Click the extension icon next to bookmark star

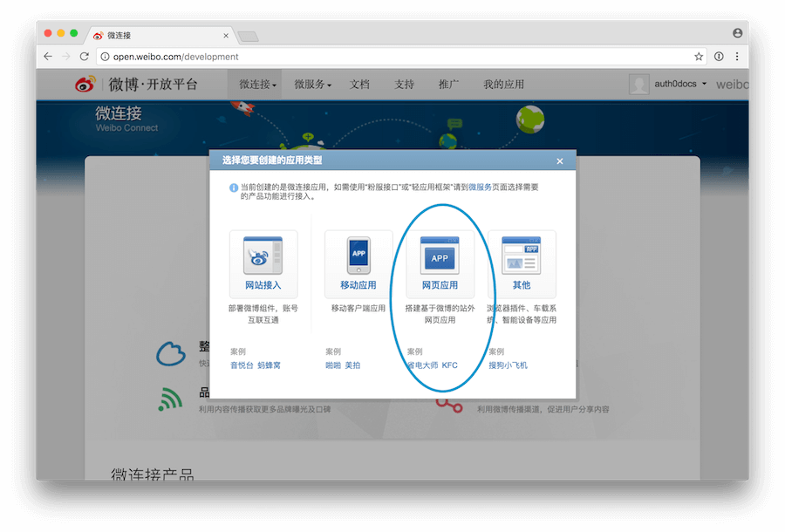[x=719, y=57]
